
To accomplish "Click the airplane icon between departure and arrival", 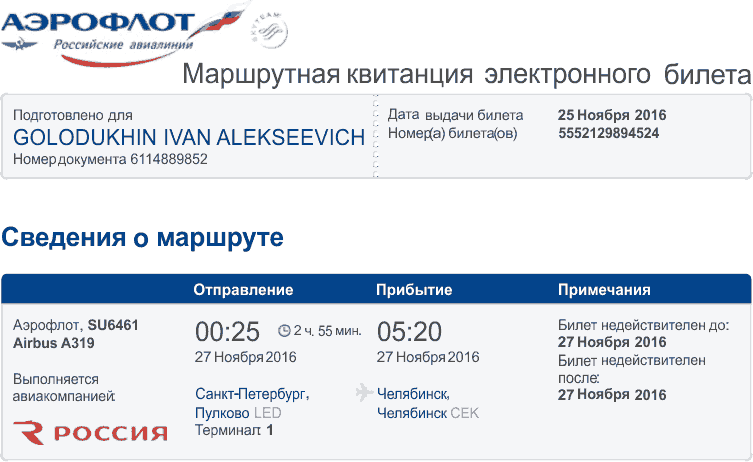I will pos(363,393).
